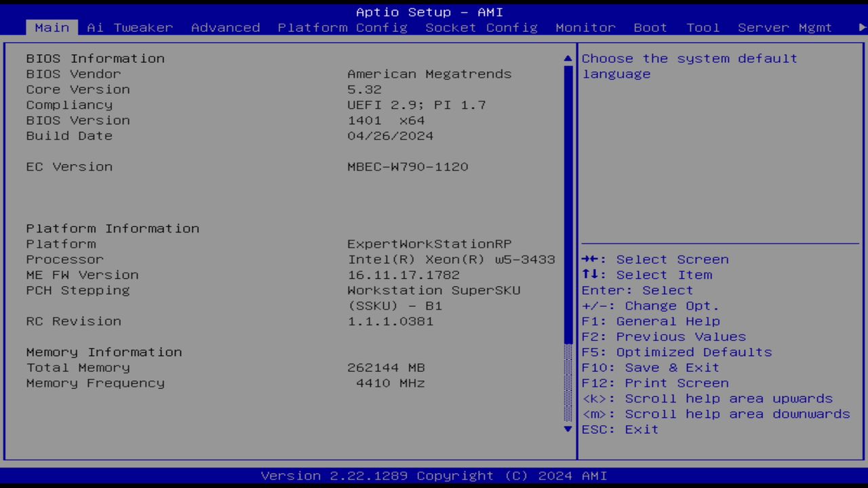Click the 1.1.1.0381 value
868x488 pixels.
coord(391,321)
